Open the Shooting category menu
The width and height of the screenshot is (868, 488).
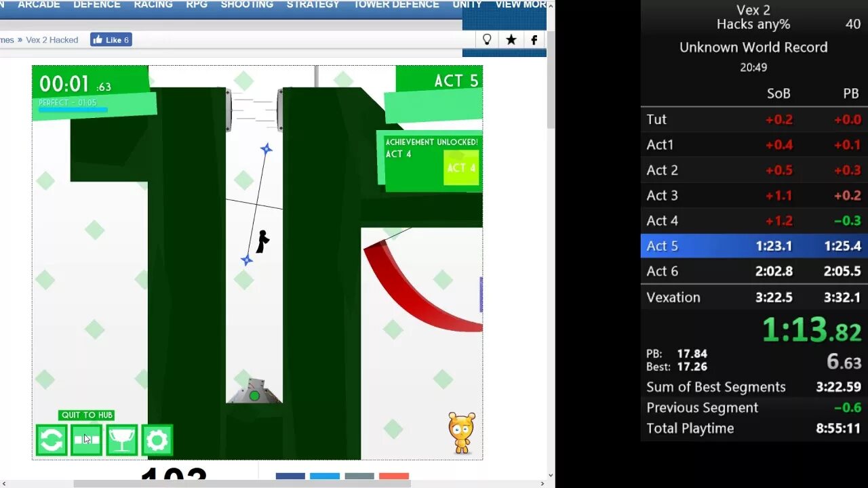[247, 5]
